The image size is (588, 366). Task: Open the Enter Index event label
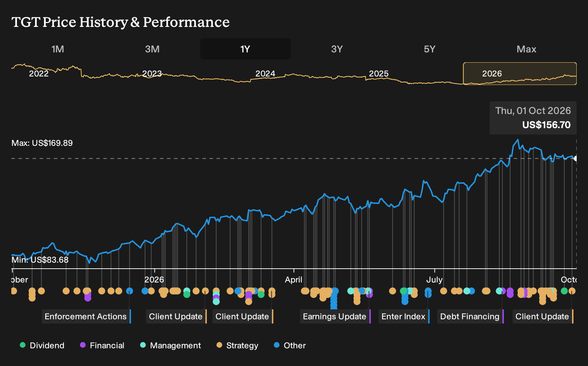click(x=404, y=316)
